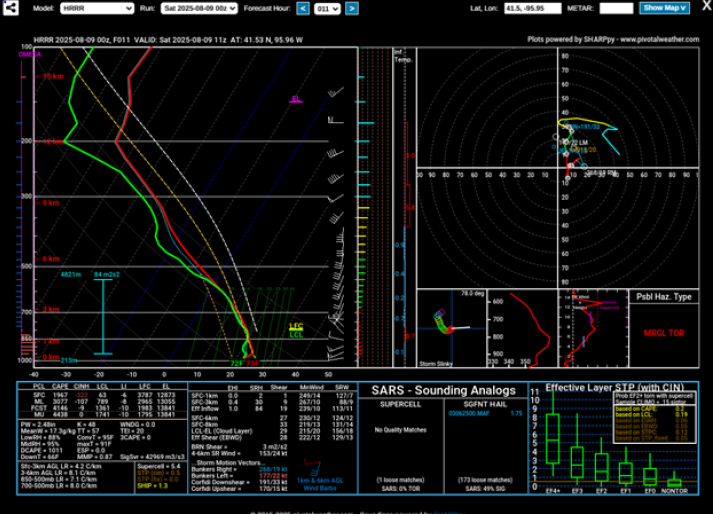The height and width of the screenshot is (514, 717).
Task: Click the ML parcel row in CAPE table
Action: click(x=102, y=402)
